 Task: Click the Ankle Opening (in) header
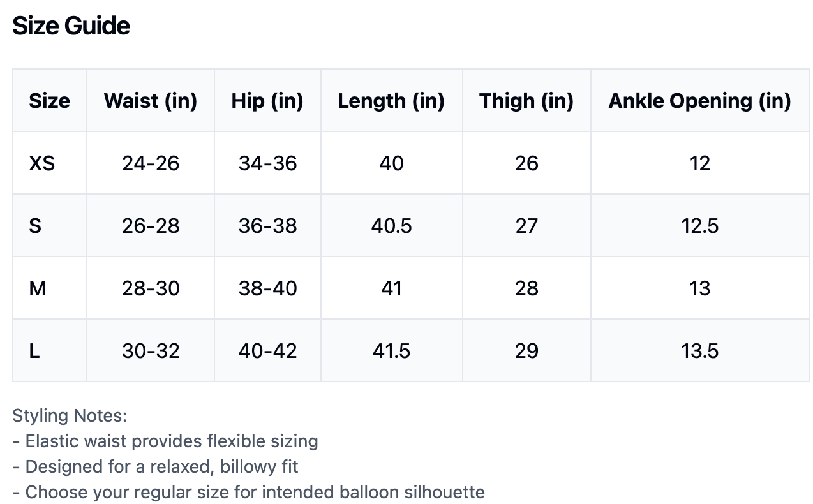click(x=699, y=101)
